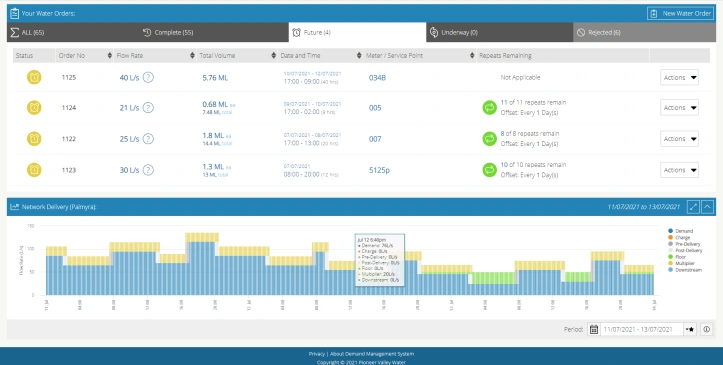Click the New Water Order button
This screenshot has width=723, height=365.
pos(681,13)
